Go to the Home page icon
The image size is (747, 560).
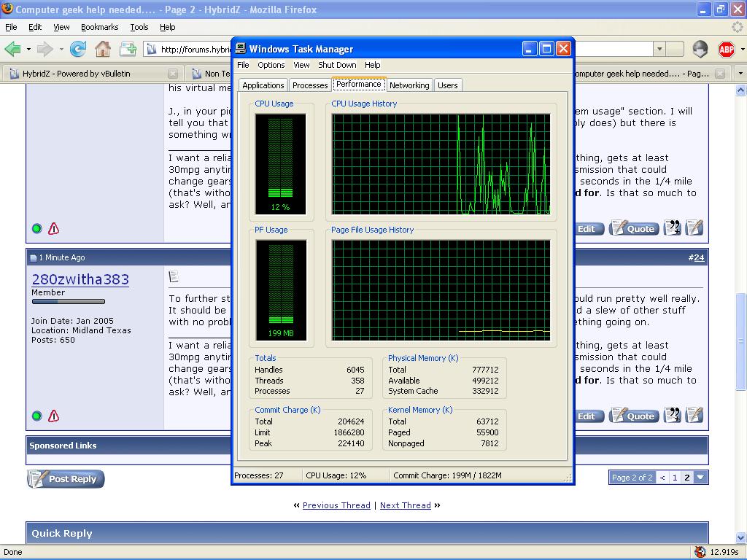click(103, 49)
